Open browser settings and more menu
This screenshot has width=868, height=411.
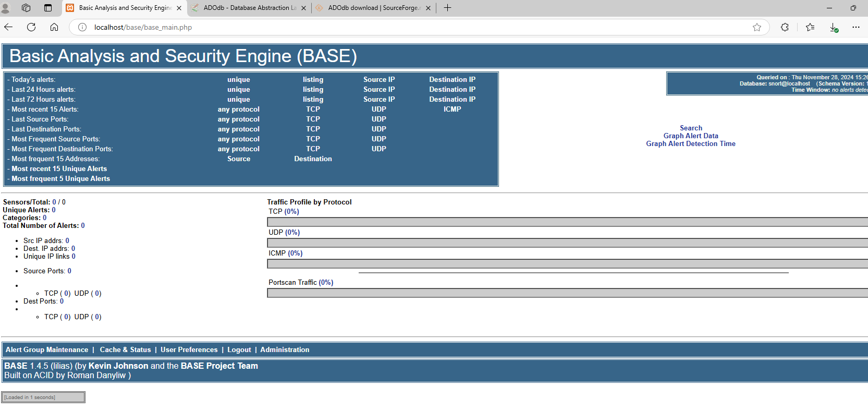(856, 27)
